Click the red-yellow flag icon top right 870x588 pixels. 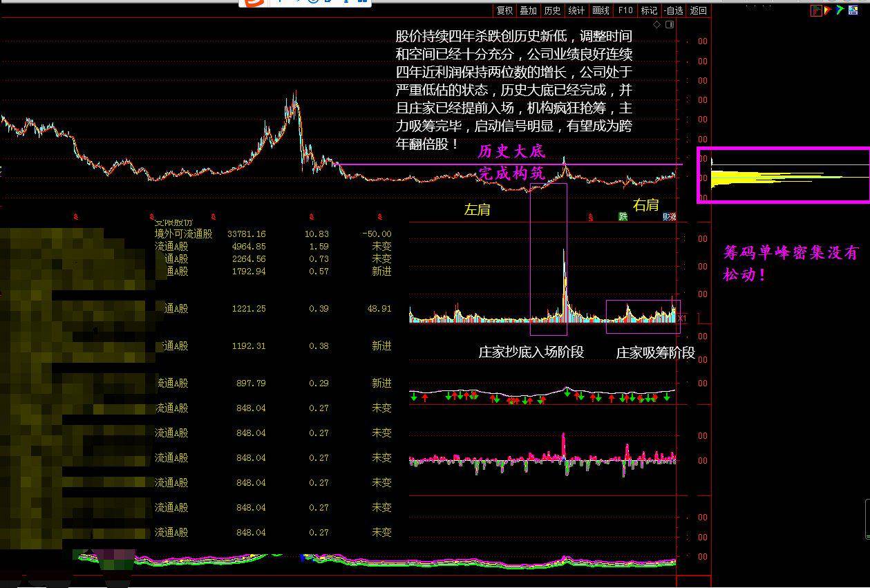(828, 10)
